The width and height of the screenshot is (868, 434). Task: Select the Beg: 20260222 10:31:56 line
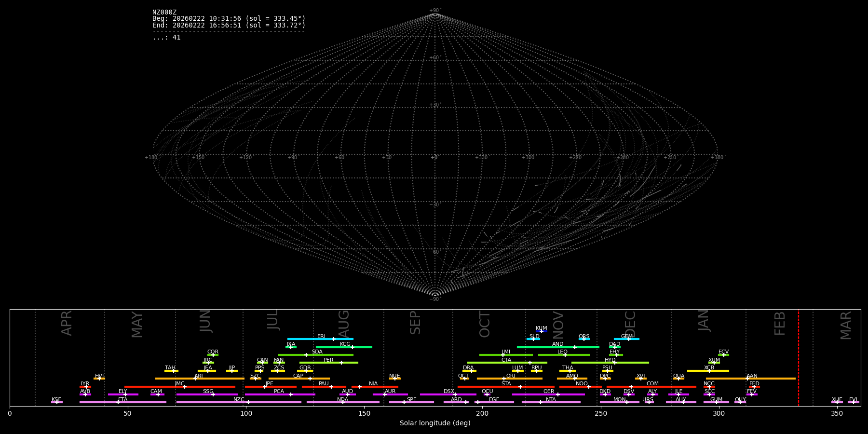click(229, 19)
